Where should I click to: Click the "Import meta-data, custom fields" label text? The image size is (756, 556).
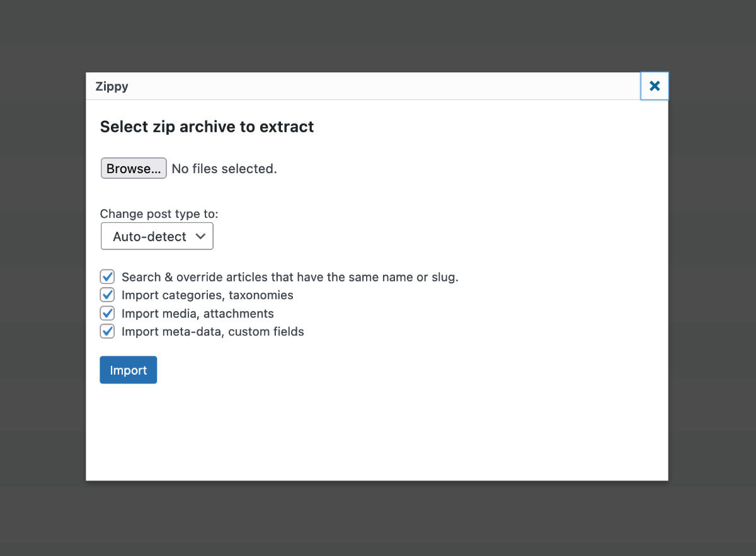coord(213,332)
